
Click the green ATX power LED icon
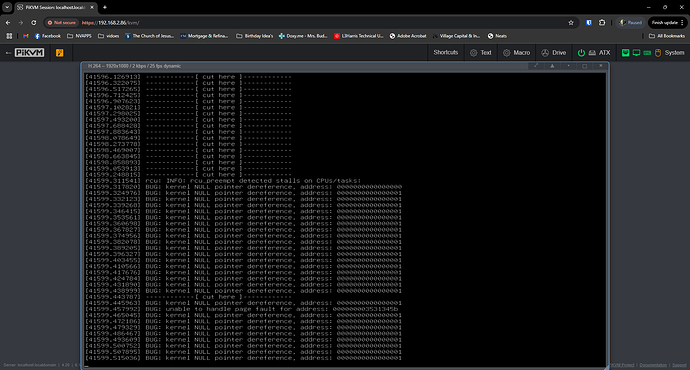pyautogui.click(x=581, y=53)
